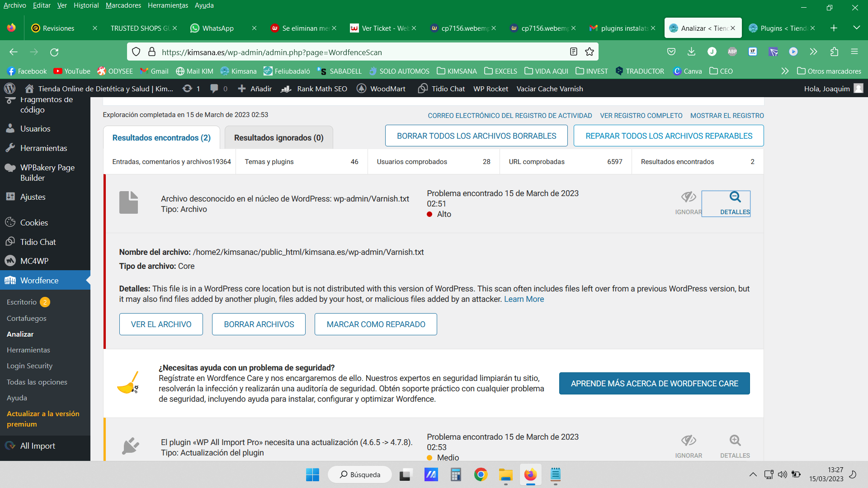Click the magnifier DETALLES for Varnish.txt issue
The width and height of the screenshot is (868, 488).
click(x=735, y=203)
